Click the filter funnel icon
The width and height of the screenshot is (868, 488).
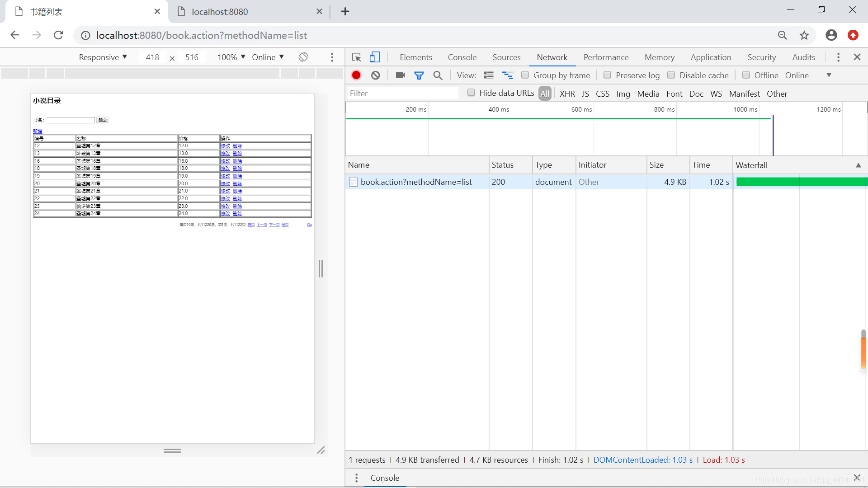[x=419, y=75]
